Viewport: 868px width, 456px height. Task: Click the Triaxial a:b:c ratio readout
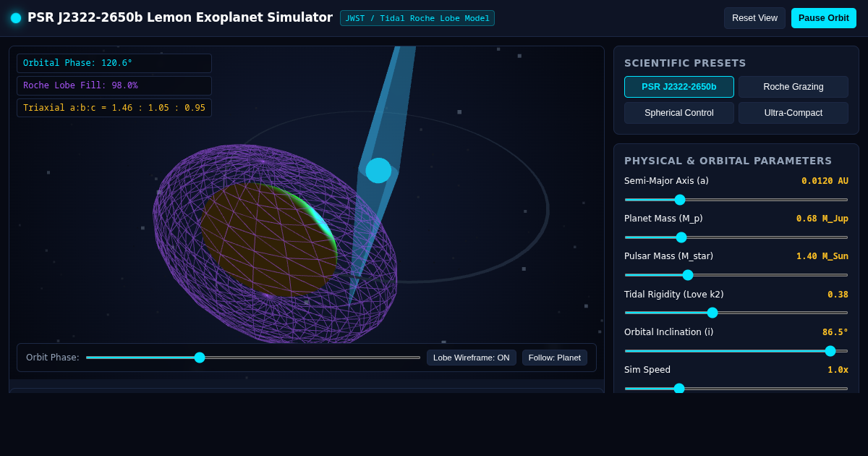114,108
